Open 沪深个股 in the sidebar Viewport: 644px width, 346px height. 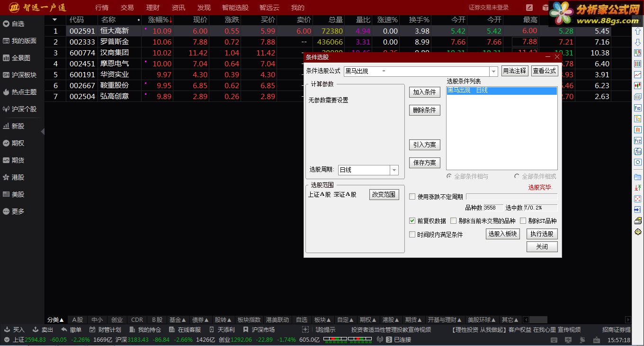19,109
